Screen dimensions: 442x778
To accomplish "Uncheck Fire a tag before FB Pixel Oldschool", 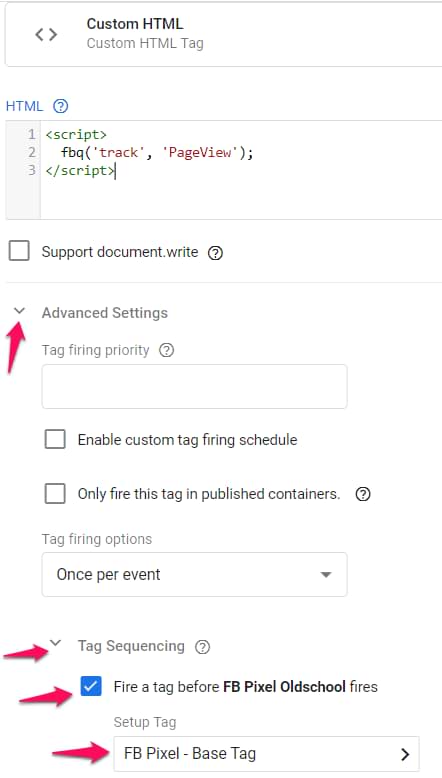I will [91, 687].
